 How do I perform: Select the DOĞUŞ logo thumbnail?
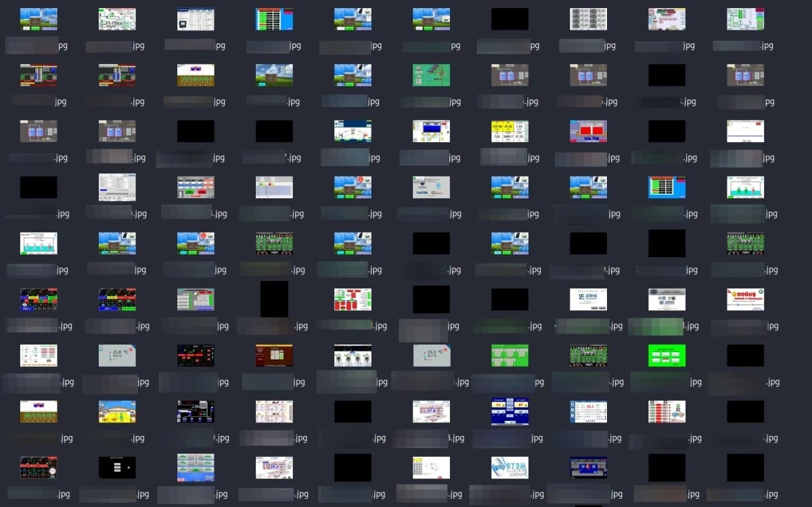pos(745,299)
